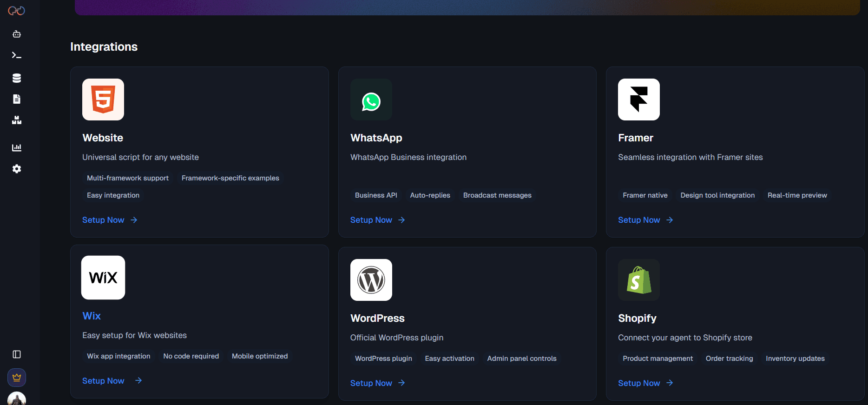
Task: Open the terminal prompt sidebar icon
Action: pyautogui.click(x=17, y=55)
